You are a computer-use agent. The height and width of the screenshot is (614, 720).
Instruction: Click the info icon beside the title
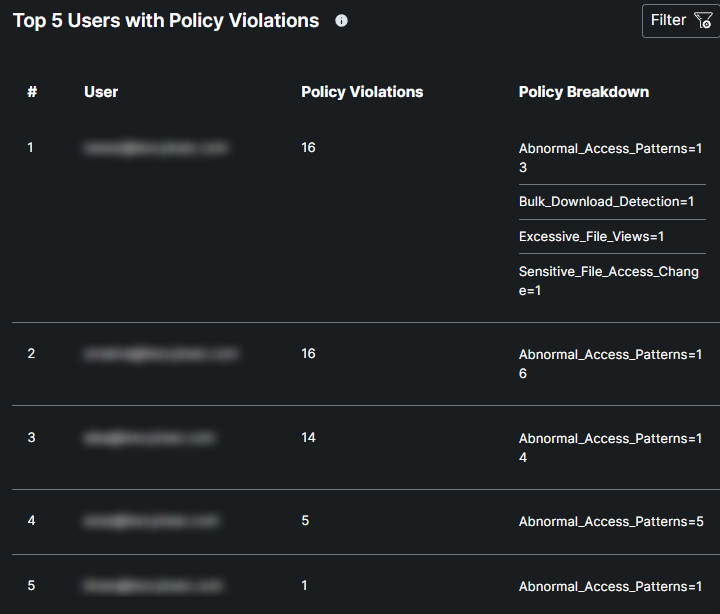pos(342,21)
